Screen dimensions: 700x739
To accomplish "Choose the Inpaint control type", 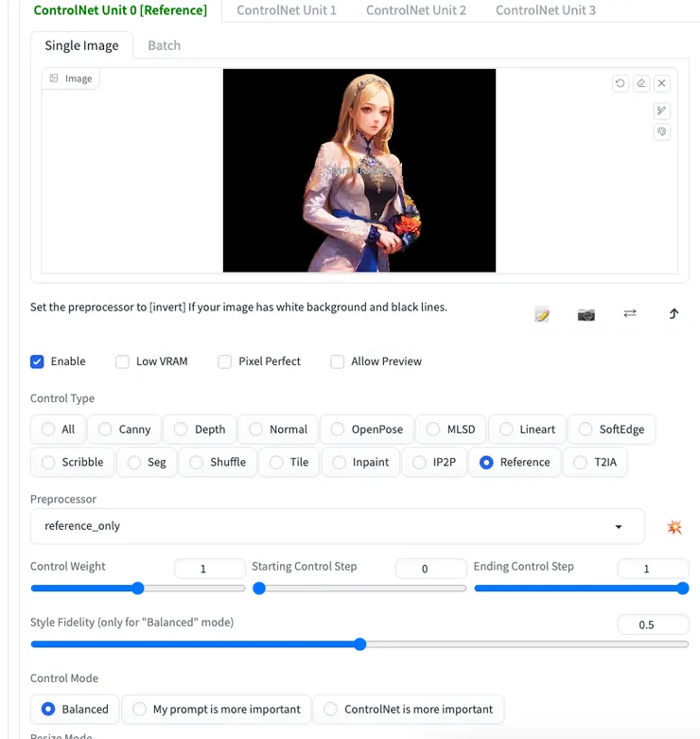I will (360, 463).
